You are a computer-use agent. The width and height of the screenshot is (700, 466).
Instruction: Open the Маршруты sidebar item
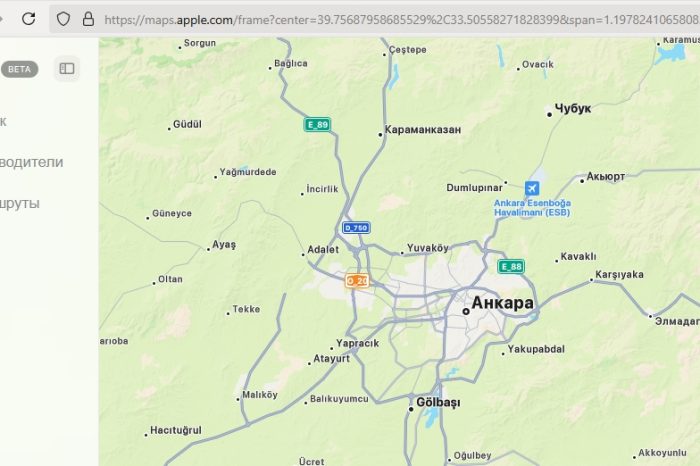click(20, 204)
